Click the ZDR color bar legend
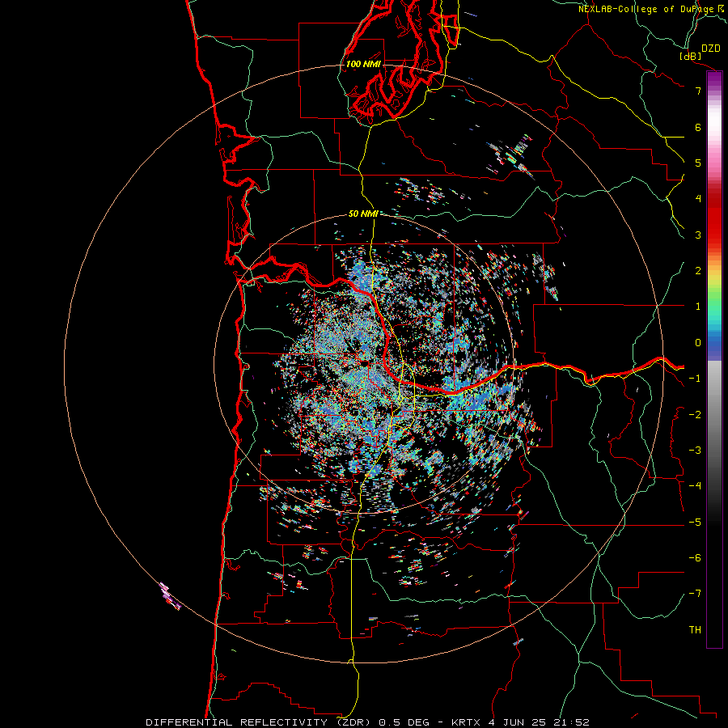Image resolution: width=728 pixels, height=728 pixels. coord(714,359)
